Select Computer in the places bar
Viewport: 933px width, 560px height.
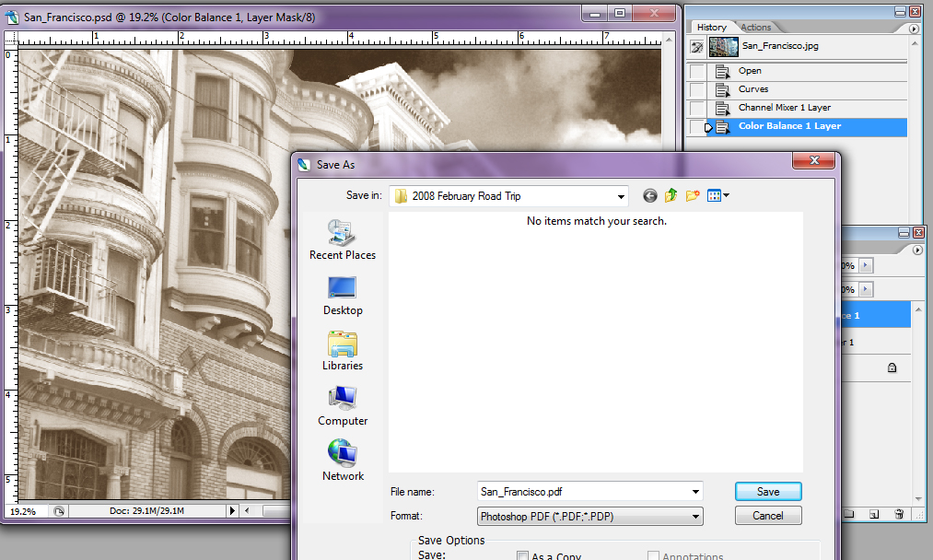[x=343, y=406]
